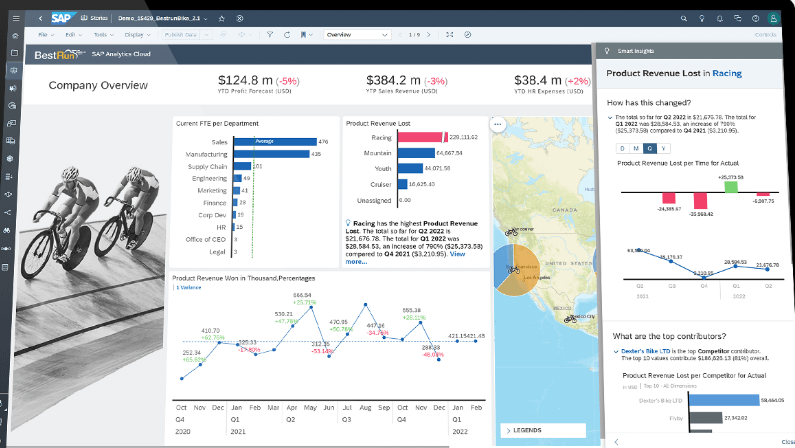
Task: Expand the map LEGENDS section
Action: tap(543, 430)
